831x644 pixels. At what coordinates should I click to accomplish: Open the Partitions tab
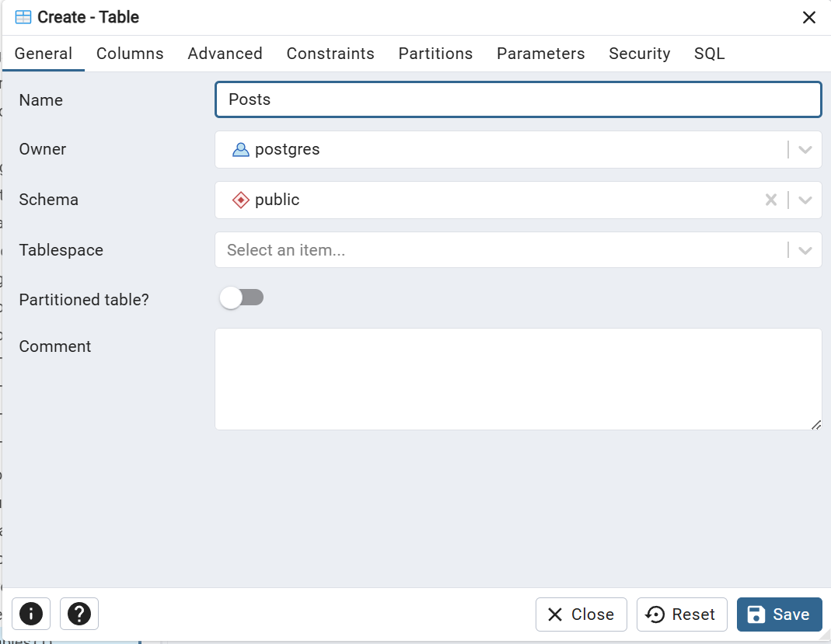point(435,54)
